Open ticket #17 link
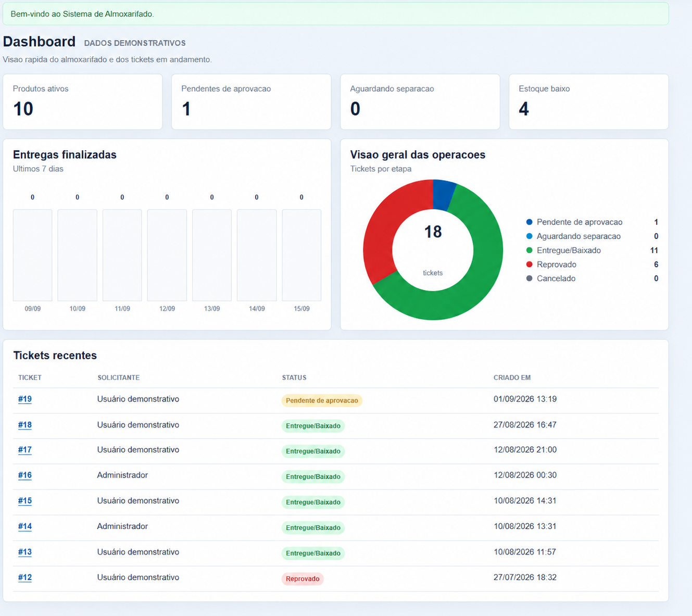This screenshot has width=692, height=616. pyautogui.click(x=25, y=450)
